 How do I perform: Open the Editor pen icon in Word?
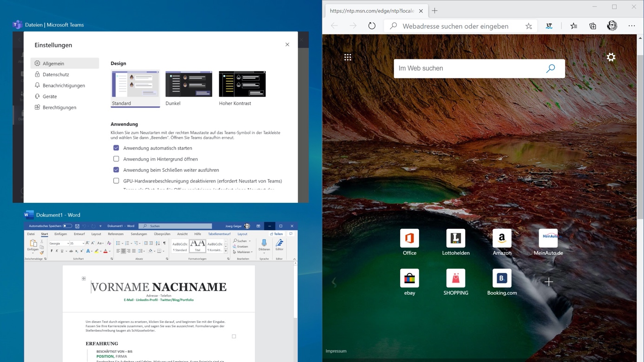279,243
